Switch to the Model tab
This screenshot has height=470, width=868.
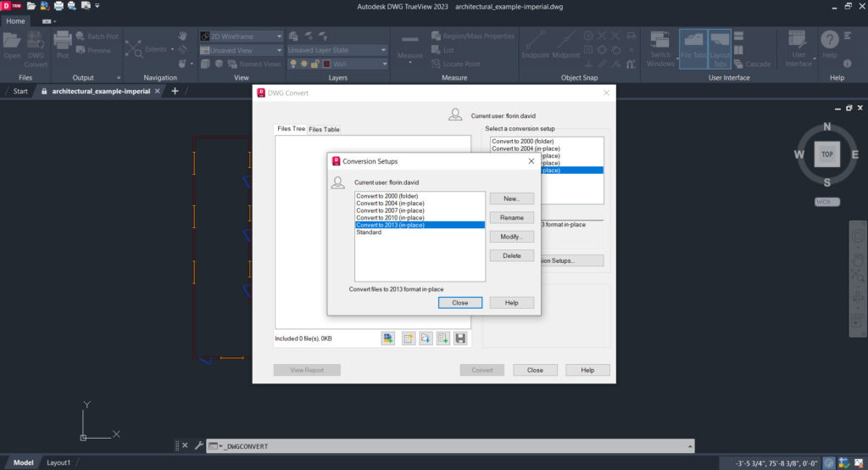point(23,462)
